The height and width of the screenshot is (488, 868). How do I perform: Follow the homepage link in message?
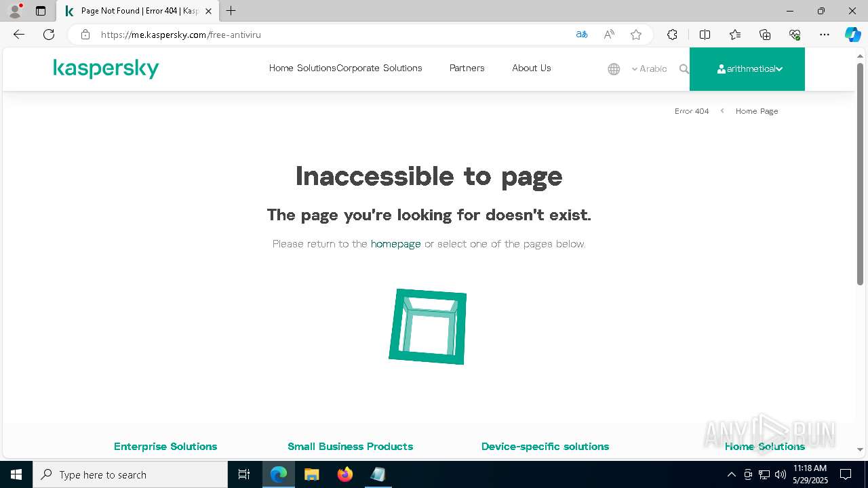tap(396, 244)
